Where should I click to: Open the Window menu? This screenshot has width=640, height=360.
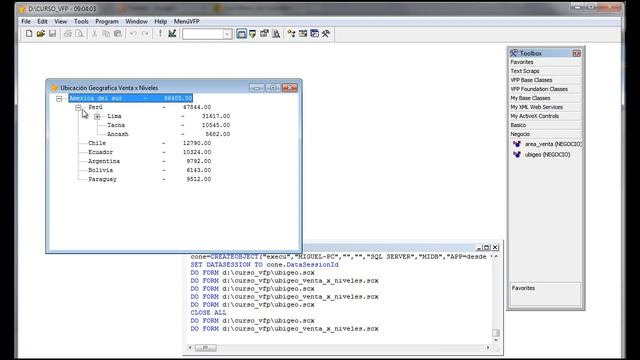click(136, 21)
